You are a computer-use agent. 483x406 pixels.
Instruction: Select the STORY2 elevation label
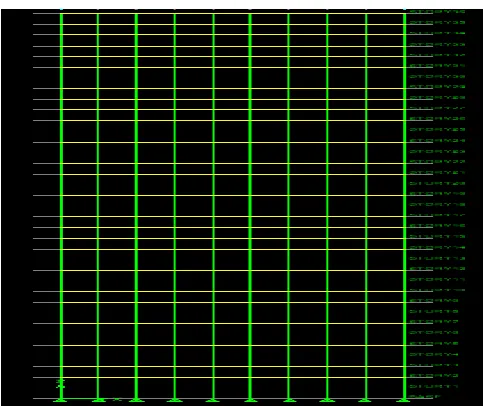tap(434, 376)
